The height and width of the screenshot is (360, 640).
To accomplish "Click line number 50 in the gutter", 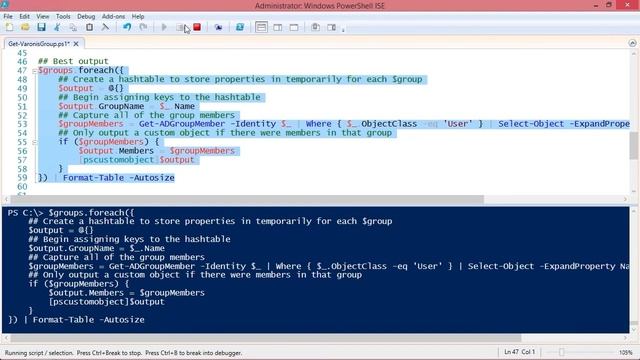I will click(22, 97).
